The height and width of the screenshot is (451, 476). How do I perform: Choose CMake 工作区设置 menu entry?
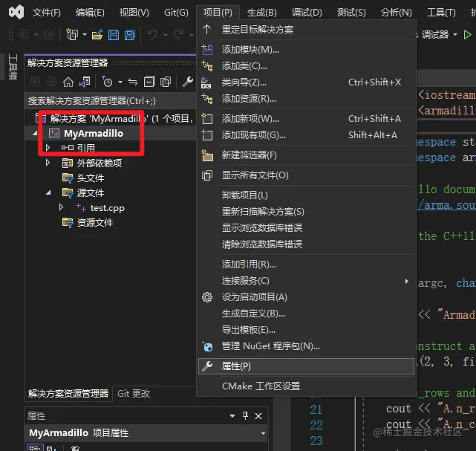[307, 386]
